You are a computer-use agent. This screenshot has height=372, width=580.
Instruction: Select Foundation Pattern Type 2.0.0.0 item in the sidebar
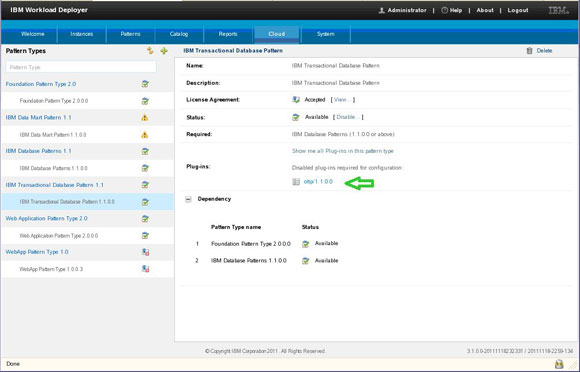pyautogui.click(x=54, y=101)
